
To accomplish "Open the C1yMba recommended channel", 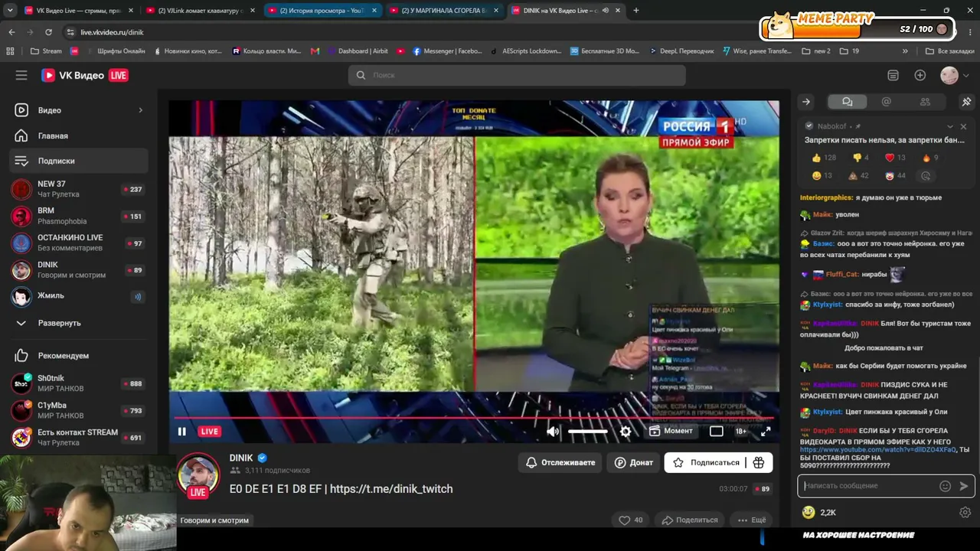I will click(79, 410).
